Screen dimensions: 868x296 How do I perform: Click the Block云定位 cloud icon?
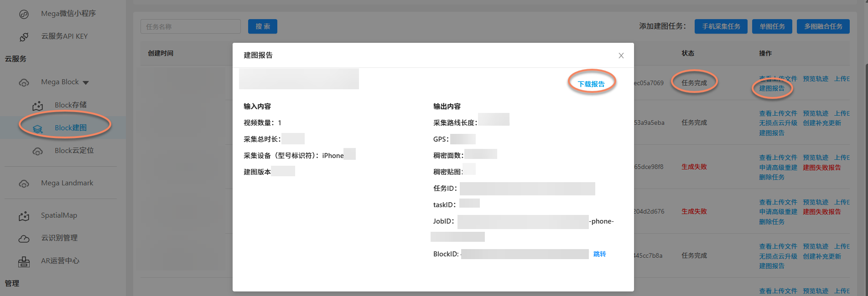coord(38,151)
